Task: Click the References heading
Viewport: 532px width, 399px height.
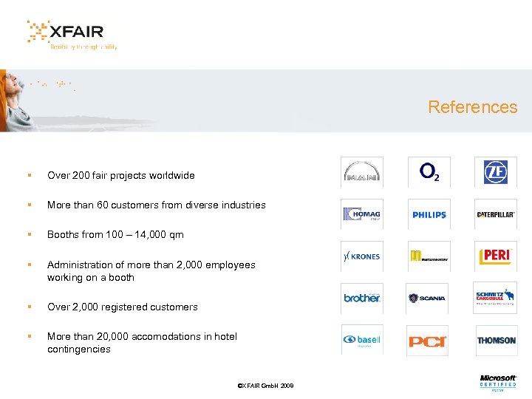Action: point(473,107)
